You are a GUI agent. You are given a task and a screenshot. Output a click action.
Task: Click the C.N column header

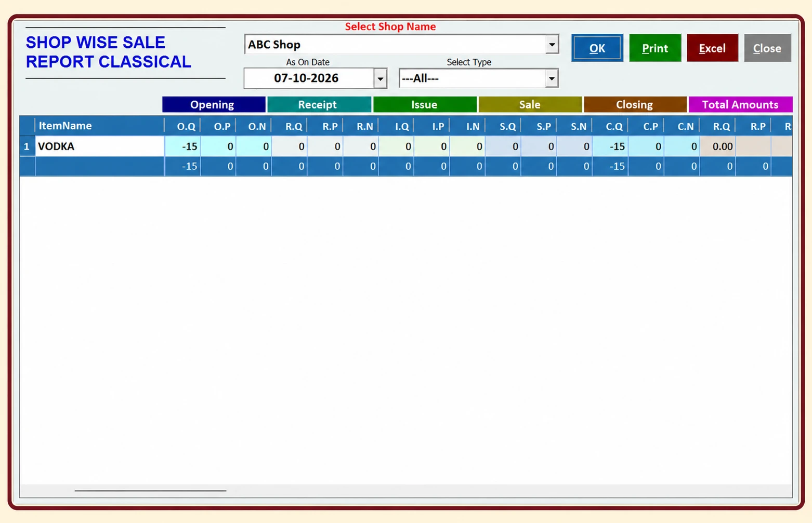click(x=682, y=126)
